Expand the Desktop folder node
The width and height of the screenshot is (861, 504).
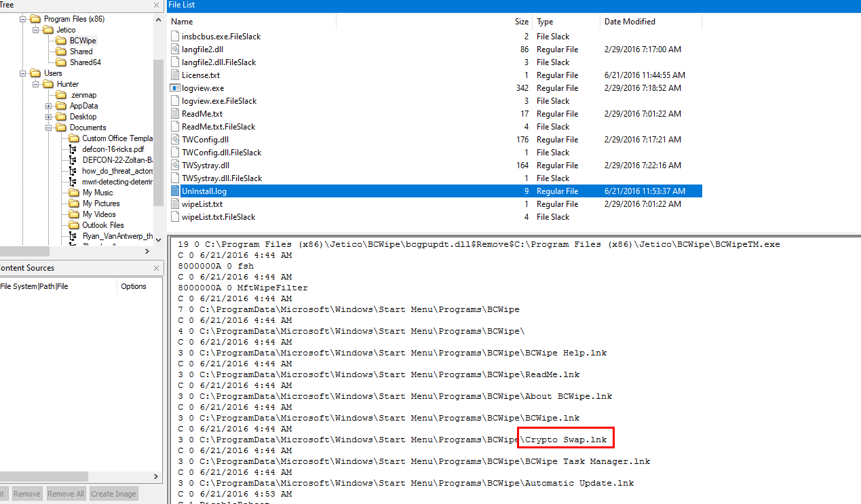(x=49, y=117)
